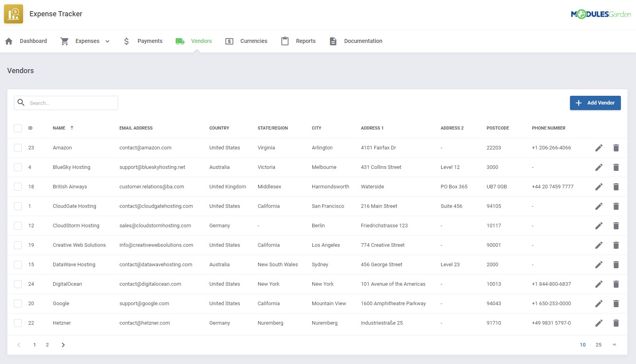This screenshot has height=364, width=636.
Task: Delete the BlueSky Hosting vendor with trash icon
Action: [616, 167]
